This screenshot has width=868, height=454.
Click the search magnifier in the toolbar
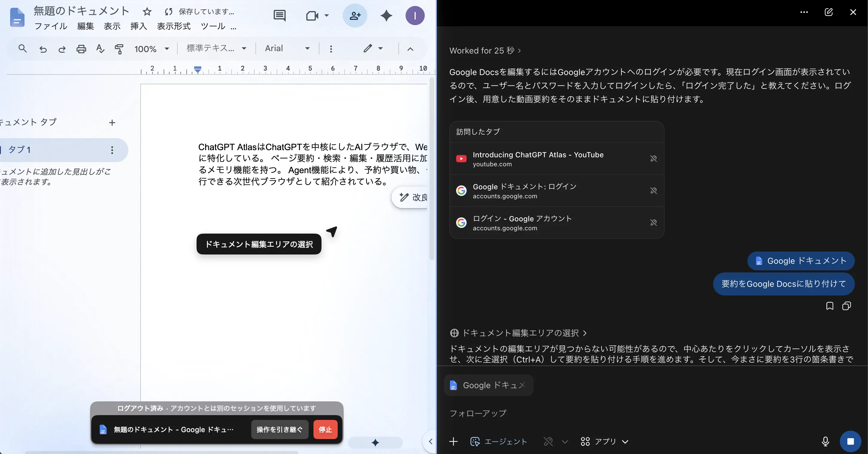pyautogui.click(x=22, y=49)
